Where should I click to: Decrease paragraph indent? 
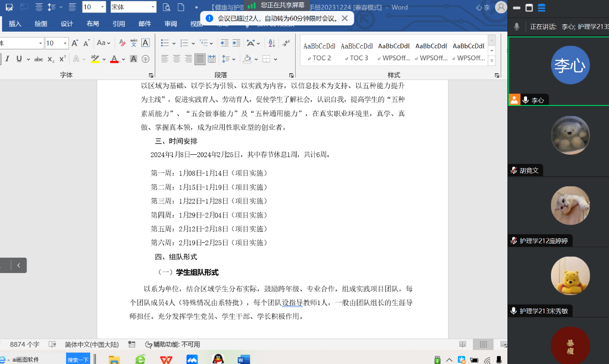tap(224, 43)
